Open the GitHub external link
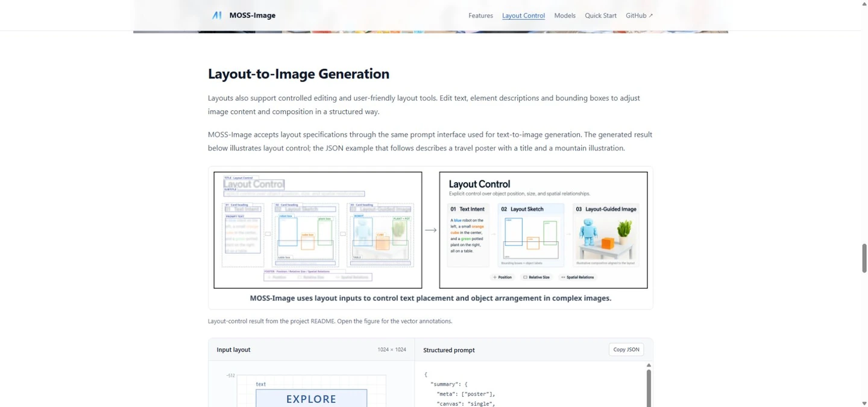This screenshot has width=868, height=407. point(639,16)
